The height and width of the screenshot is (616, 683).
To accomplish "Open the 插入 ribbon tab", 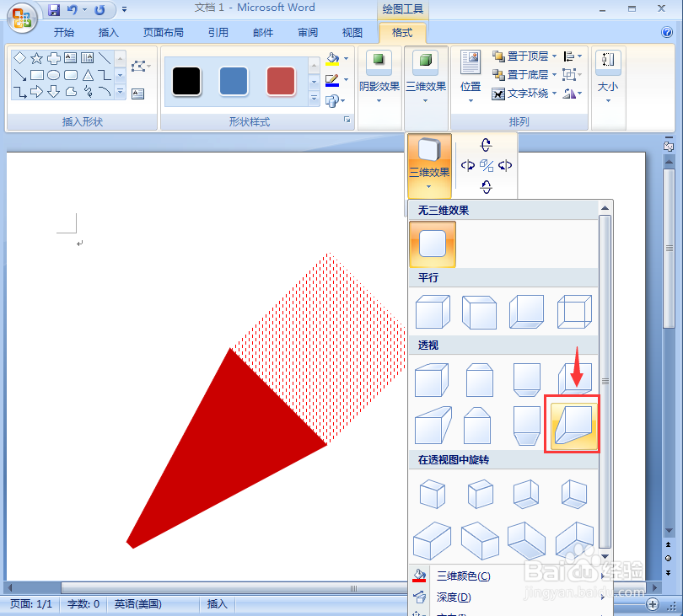I will click(108, 33).
